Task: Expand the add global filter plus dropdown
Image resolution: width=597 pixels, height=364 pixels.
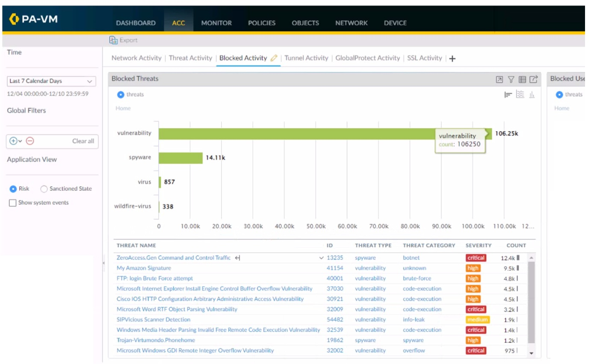Action: pos(15,141)
